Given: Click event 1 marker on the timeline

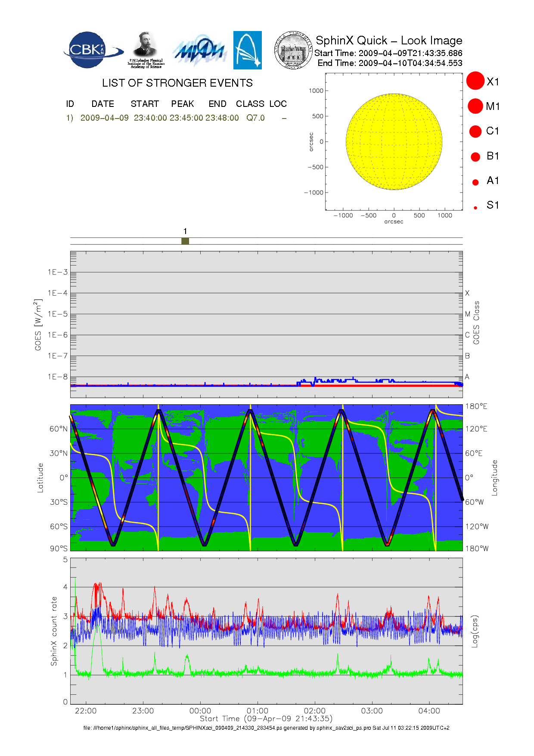Looking at the screenshot, I should (185, 241).
